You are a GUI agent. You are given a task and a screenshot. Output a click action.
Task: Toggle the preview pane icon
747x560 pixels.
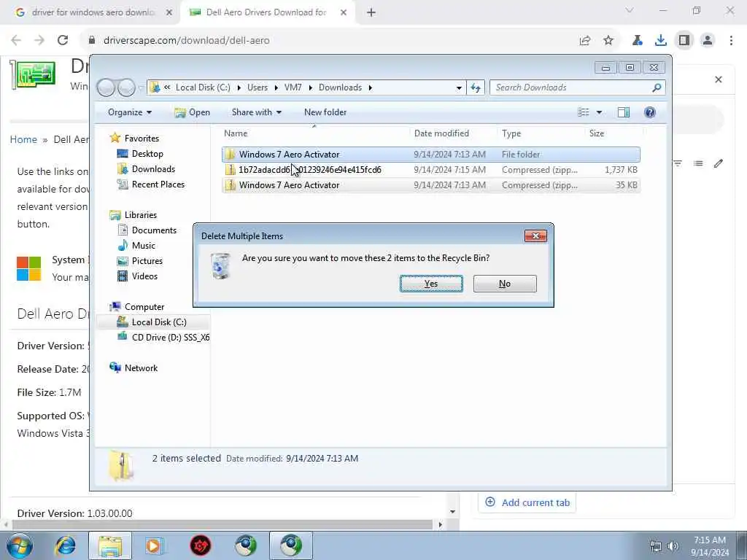(624, 112)
